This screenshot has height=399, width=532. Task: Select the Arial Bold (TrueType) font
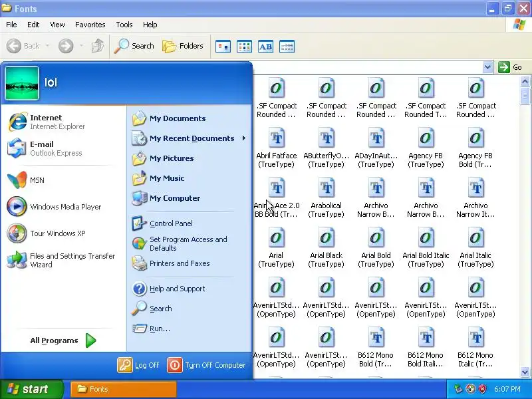(376, 247)
